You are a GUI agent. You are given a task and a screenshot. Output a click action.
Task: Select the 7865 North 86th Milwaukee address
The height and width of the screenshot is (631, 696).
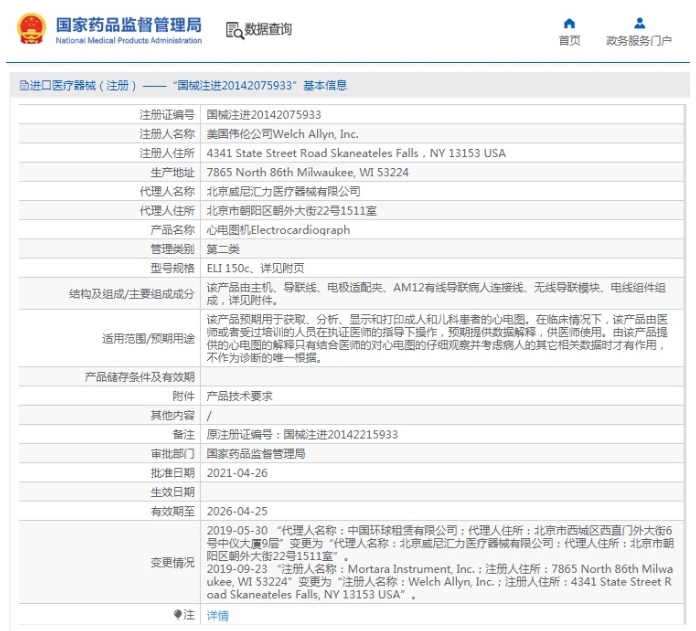pyautogui.click(x=307, y=172)
